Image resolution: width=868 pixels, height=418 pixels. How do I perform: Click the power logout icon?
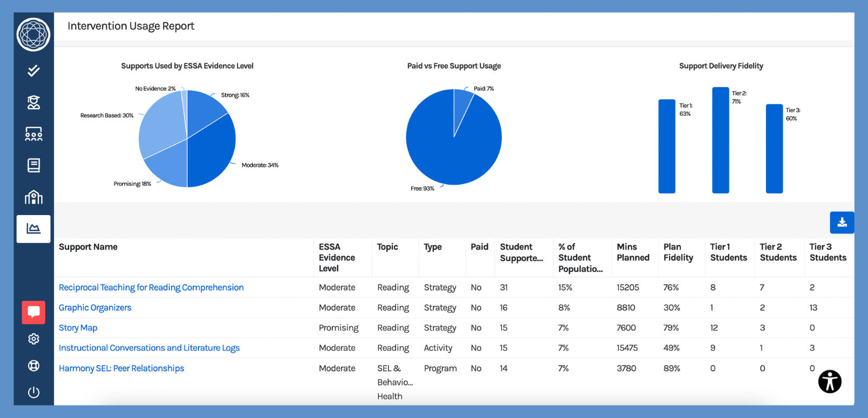point(34,392)
